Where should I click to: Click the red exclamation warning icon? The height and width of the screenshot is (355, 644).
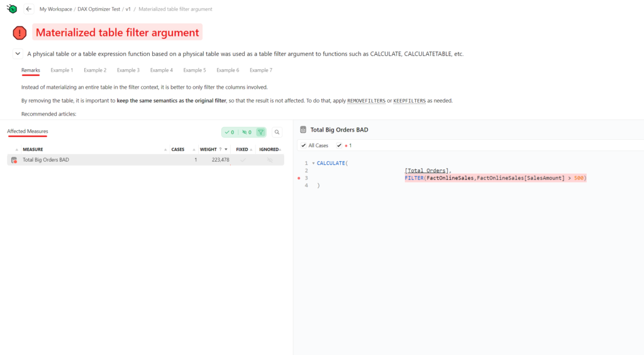[x=19, y=33]
